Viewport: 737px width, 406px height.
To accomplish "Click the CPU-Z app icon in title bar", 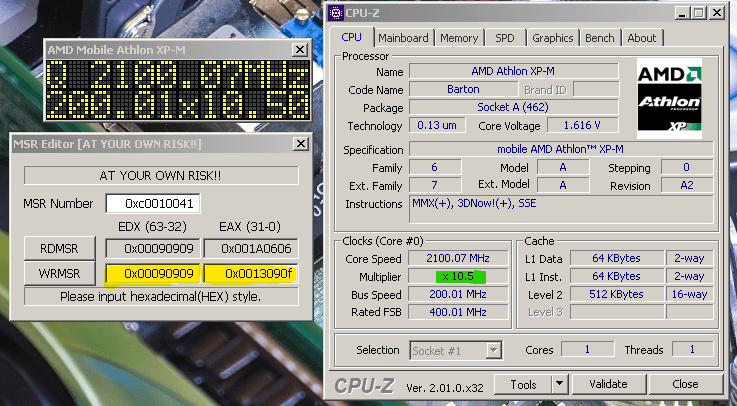I will pos(336,13).
